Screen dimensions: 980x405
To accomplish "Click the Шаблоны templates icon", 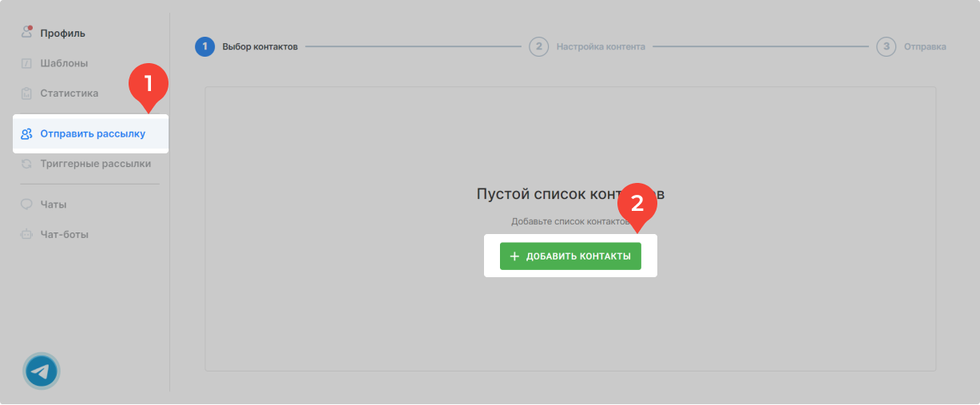I will [x=26, y=63].
